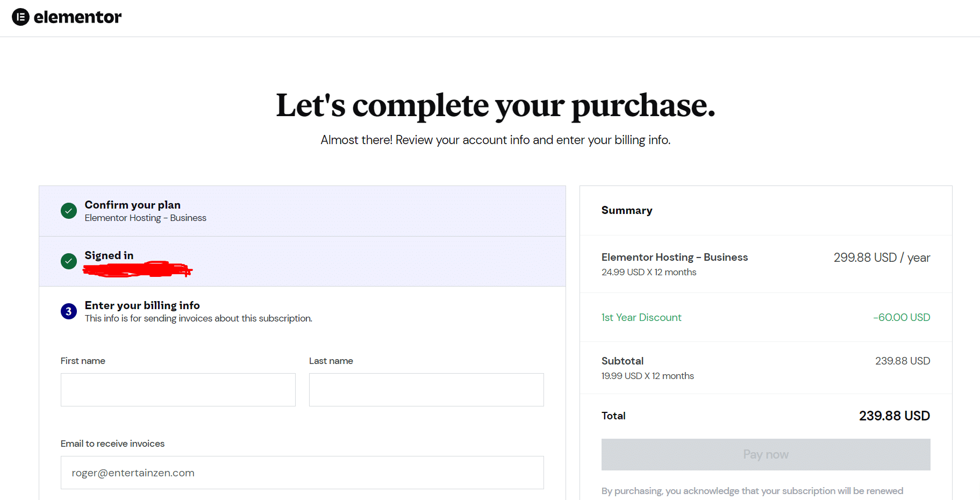980x500 pixels.
Task: Click the elementor wordmark in header
Action: (77, 17)
